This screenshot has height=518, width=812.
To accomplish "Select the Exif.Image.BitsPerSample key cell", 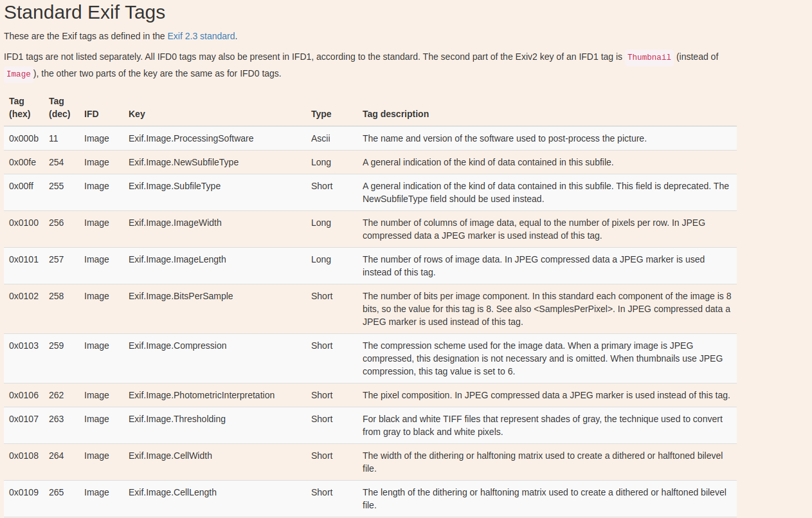I will pyautogui.click(x=181, y=296).
